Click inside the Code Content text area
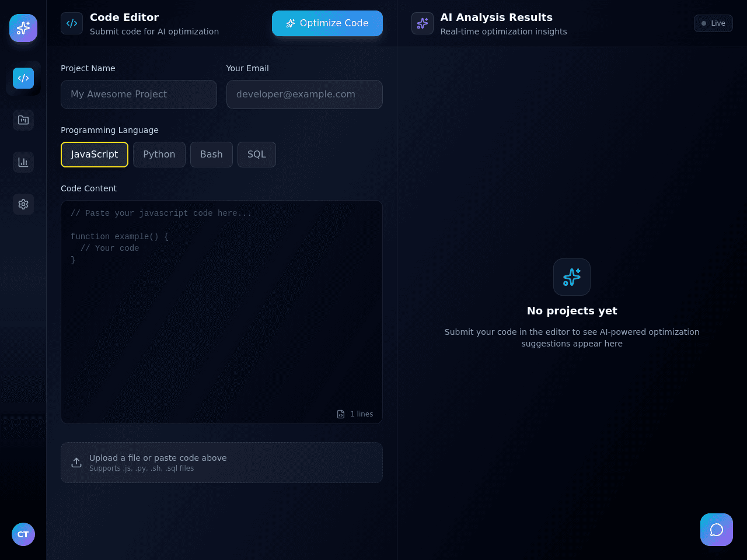The image size is (747, 560). click(222, 312)
